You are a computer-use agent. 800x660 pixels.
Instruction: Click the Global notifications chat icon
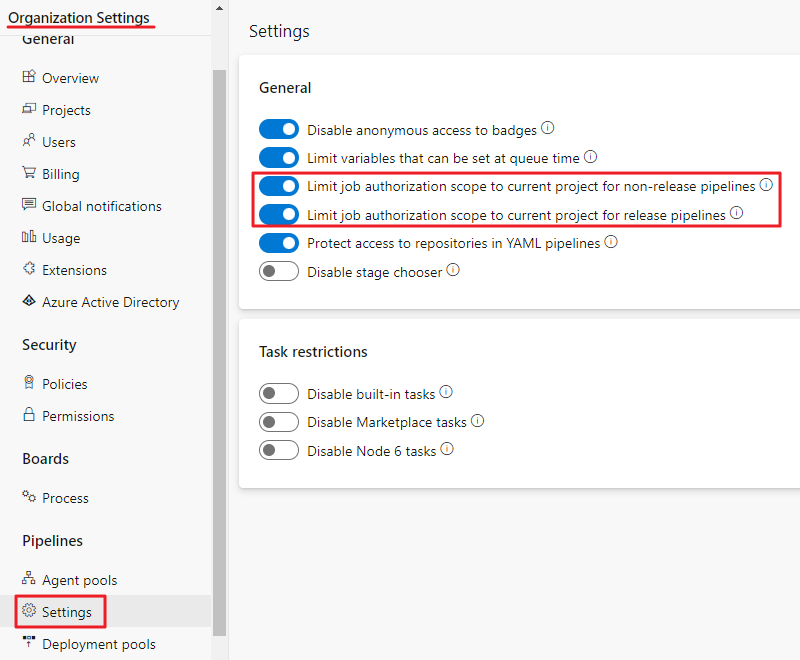point(29,205)
